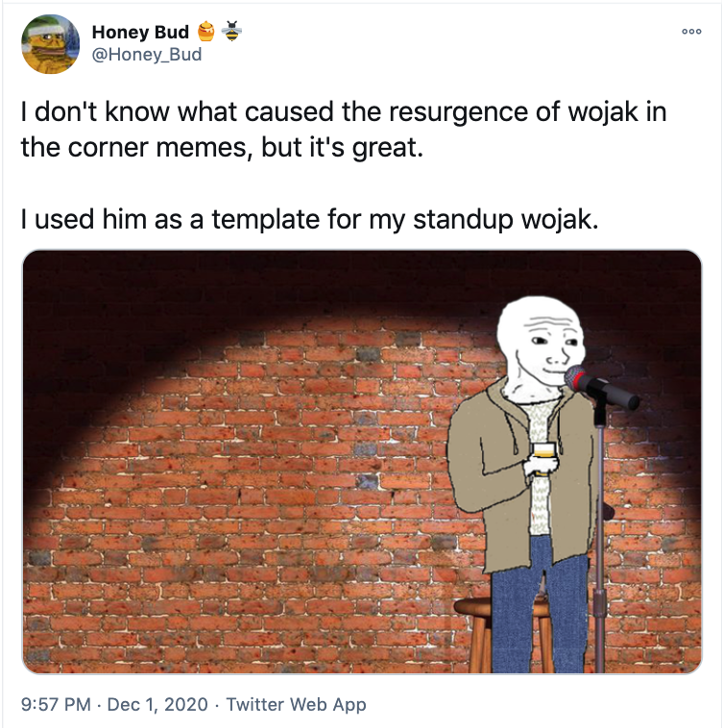Image resolution: width=722 pixels, height=728 pixels.
Task: Click the bee emoji beside name
Action: click(x=231, y=31)
